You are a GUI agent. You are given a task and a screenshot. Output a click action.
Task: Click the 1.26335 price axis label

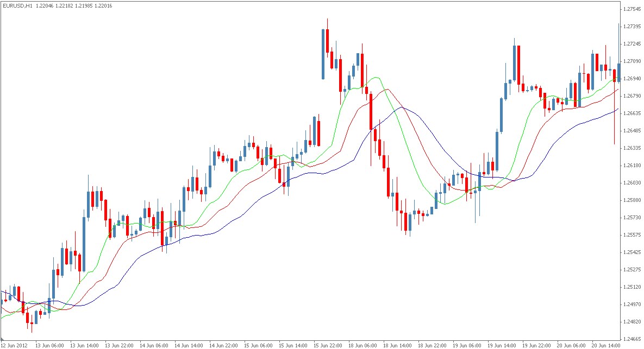[632, 148]
